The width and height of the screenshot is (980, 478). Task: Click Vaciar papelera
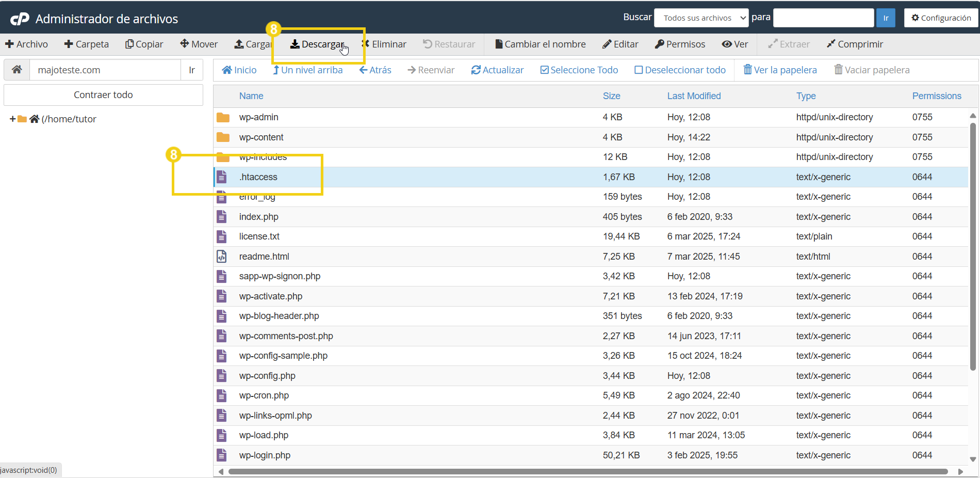tap(872, 70)
